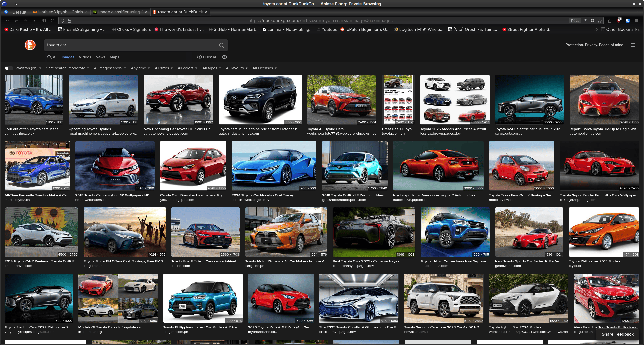Click the magnifier icon in search box
The width and height of the screenshot is (644, 345).
221,45
